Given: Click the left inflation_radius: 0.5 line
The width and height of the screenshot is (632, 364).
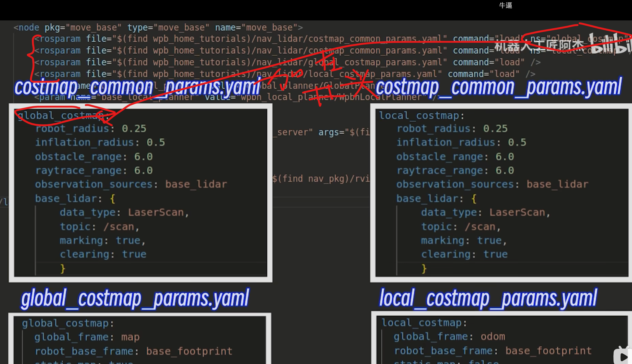Looking at the screenshot, I should tap(100, 142).
